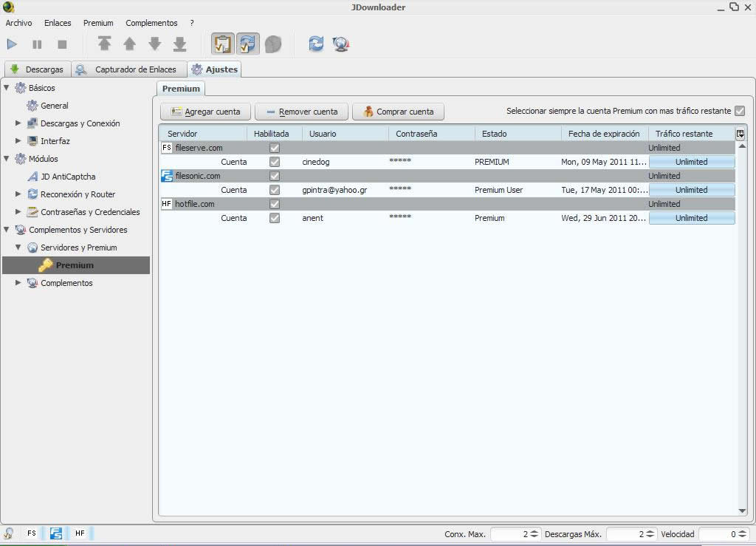
Task: Open the table column chooser icon
Action: tap(740, 134)
